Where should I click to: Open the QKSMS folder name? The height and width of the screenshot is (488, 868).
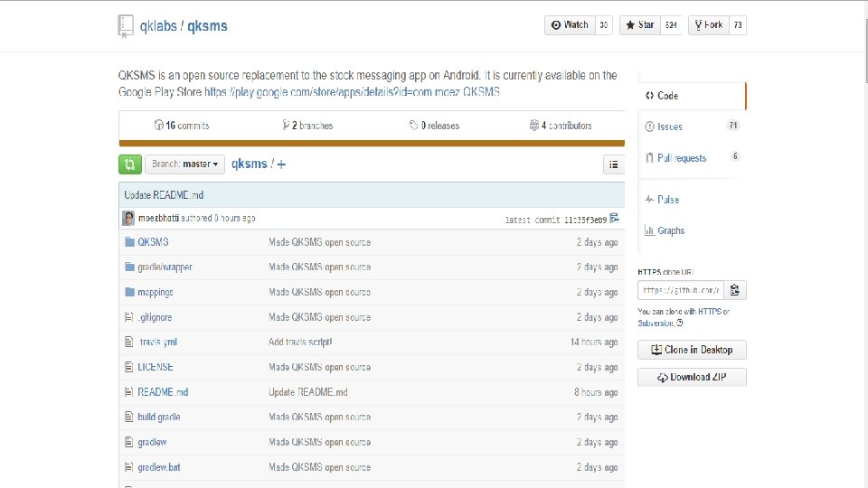point(153,242)
